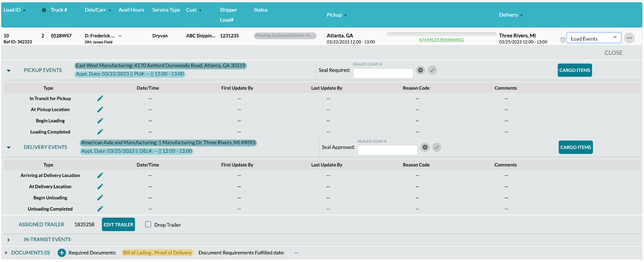Click assigned trailer number 1835258
The image size is (644, 262).
(84, 225)
